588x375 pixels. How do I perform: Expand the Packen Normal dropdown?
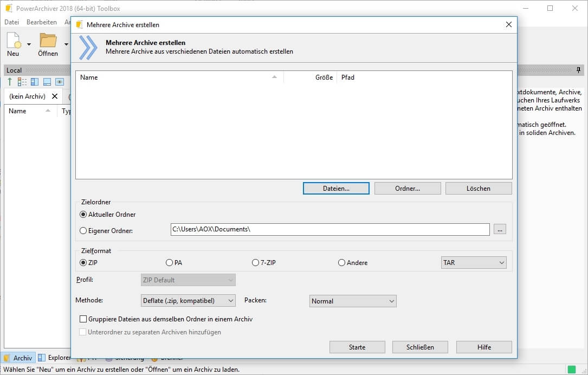(353, 301)
